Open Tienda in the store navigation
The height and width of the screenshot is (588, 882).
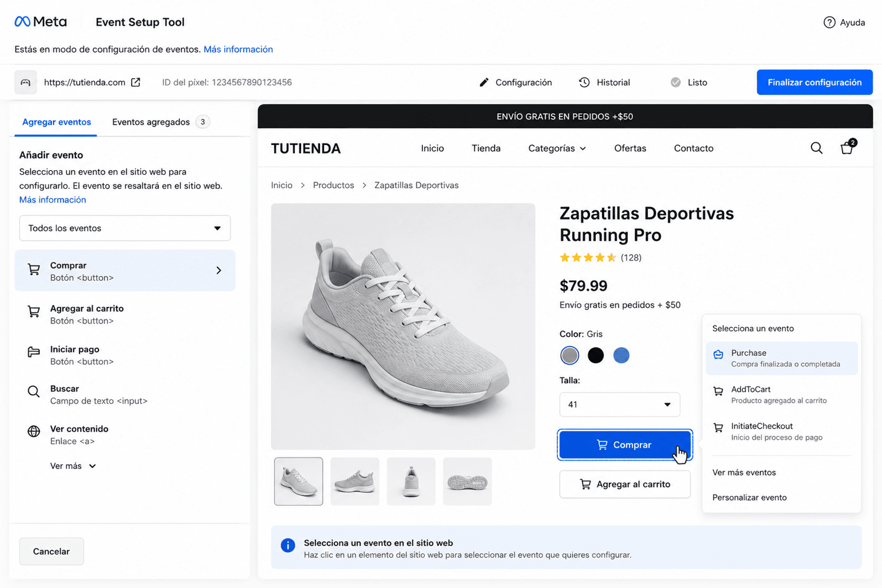click(x=486, y=148)
